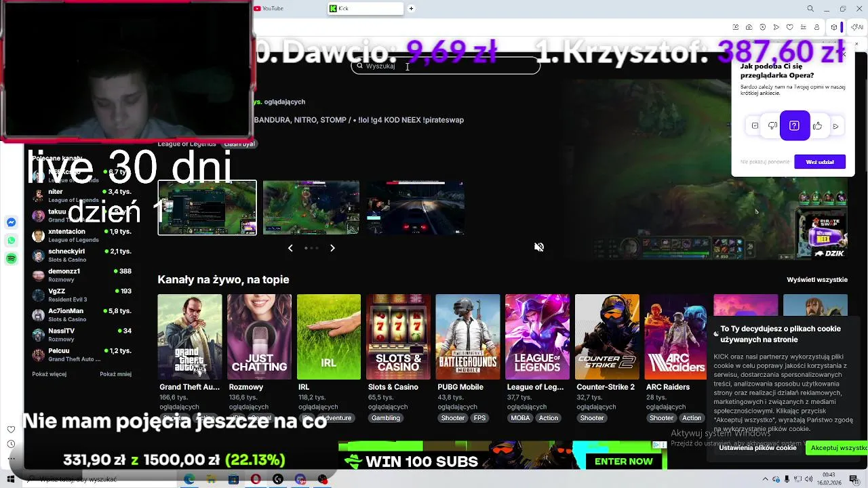Unmute the featured stream speaker icon
The height and width of the screenshot is (488, 868).
click(539, 247)
